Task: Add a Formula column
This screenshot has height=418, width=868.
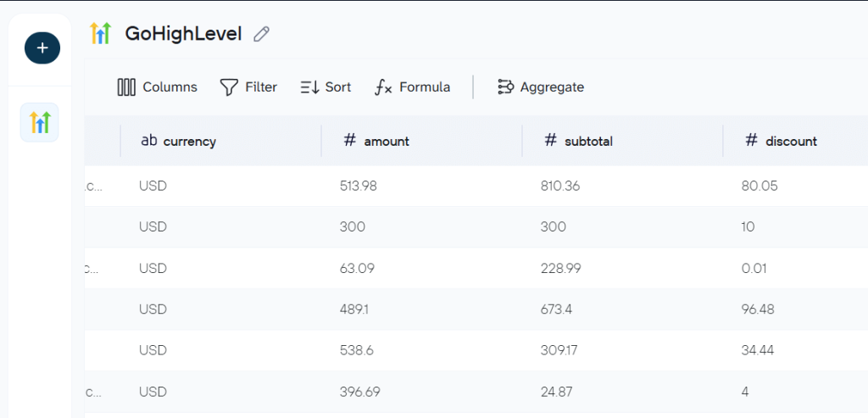Action: pos(413,87)
